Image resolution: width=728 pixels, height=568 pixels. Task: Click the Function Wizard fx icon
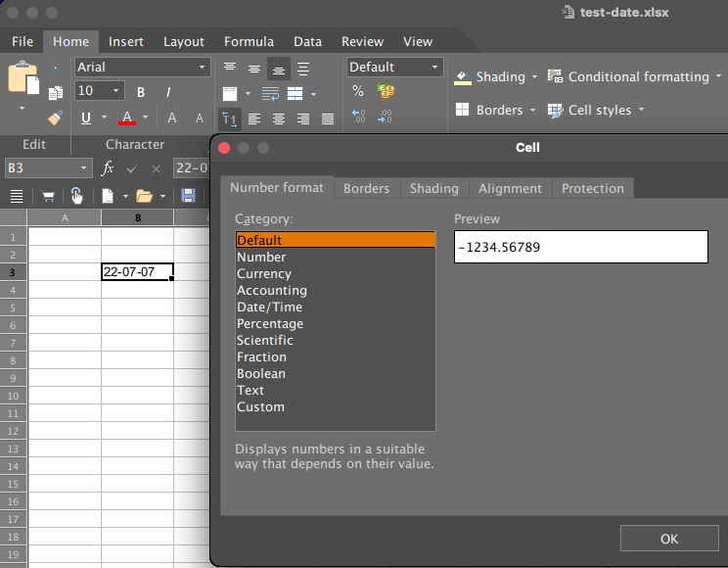(109, 167)
